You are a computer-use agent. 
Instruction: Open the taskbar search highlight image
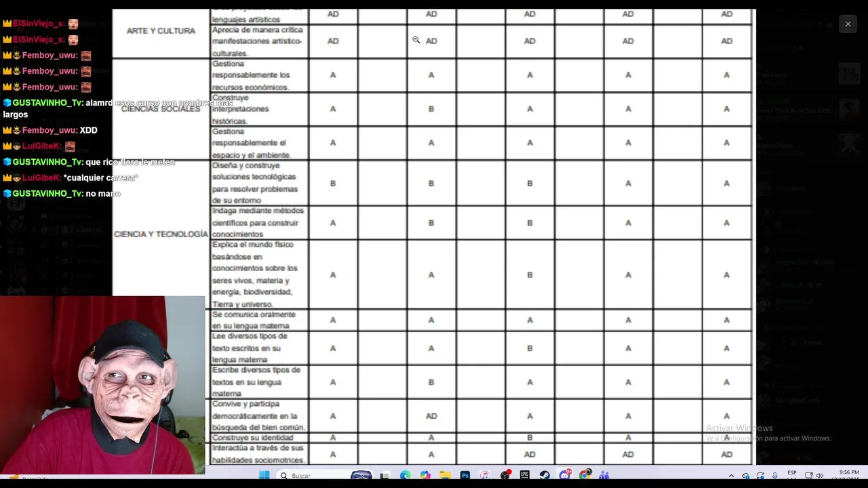click(361, 476)
